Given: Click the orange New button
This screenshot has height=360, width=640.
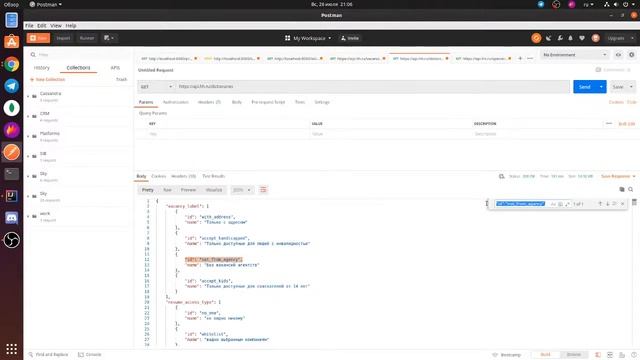Looking at the screenshot, I should 38,38.
